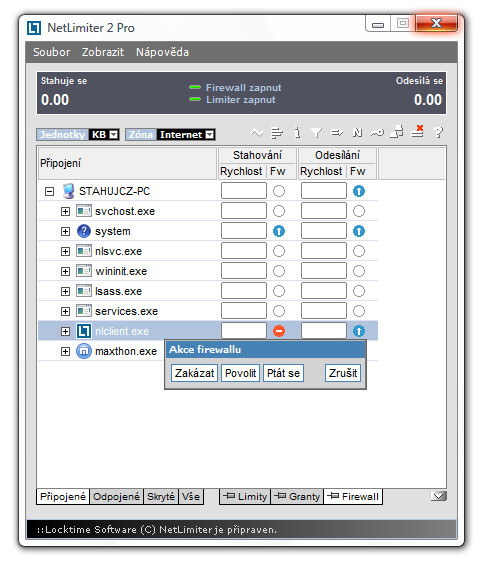The image size is (481, 562).
Task: Click the green Limiter zapnut indicator
Action: [195, 99]
